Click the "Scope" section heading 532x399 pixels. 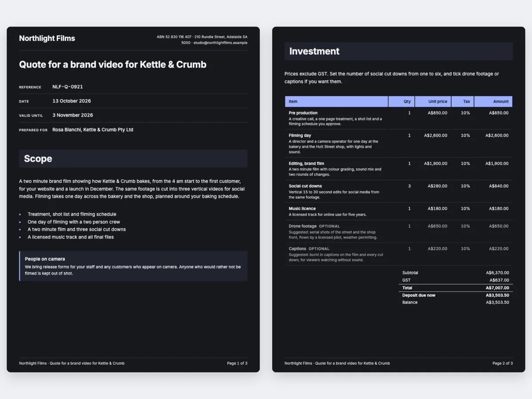38,159
